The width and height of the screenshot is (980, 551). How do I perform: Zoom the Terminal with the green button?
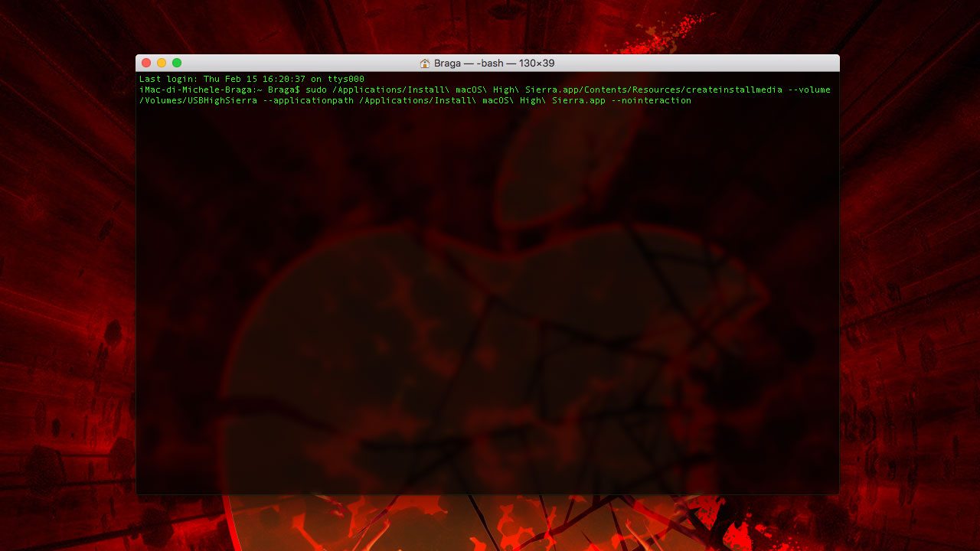tap(177, 63)
